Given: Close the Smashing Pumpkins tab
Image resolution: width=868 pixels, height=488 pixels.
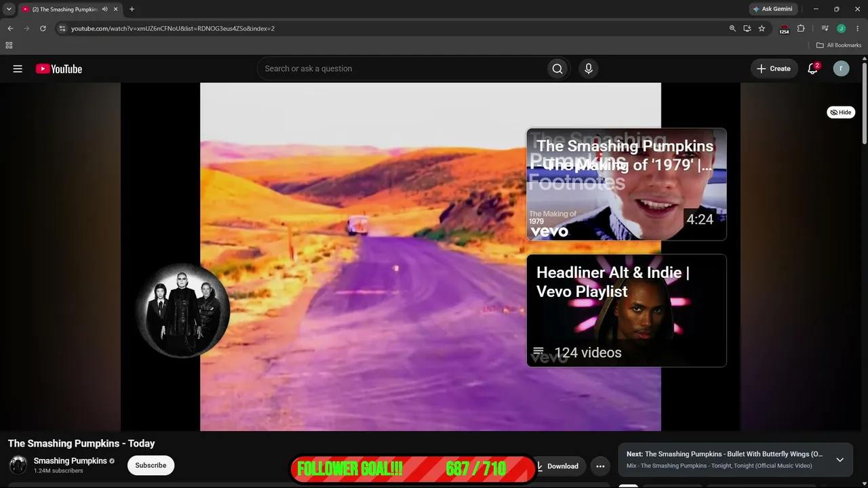Looking at the screenshot, I should [116, 9].
